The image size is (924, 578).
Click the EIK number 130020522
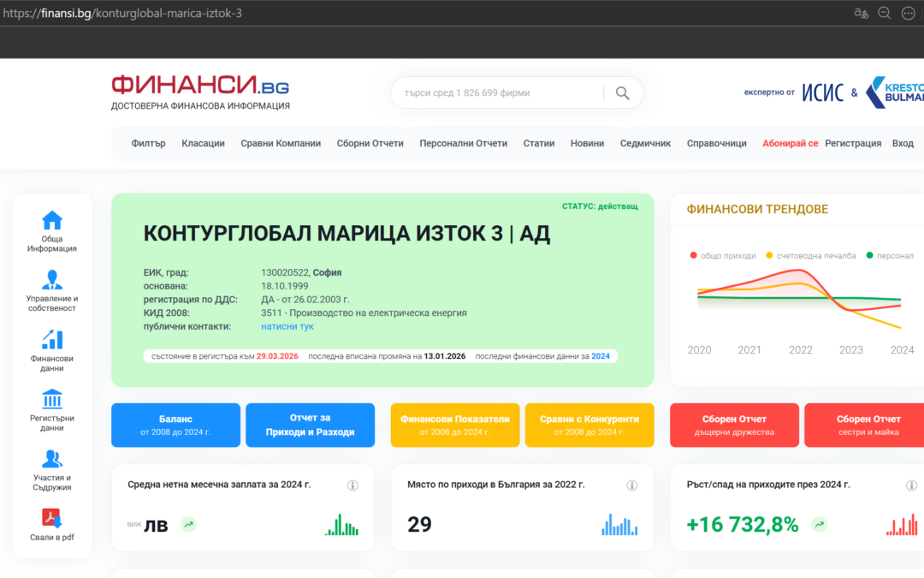[x=285, y=272]
